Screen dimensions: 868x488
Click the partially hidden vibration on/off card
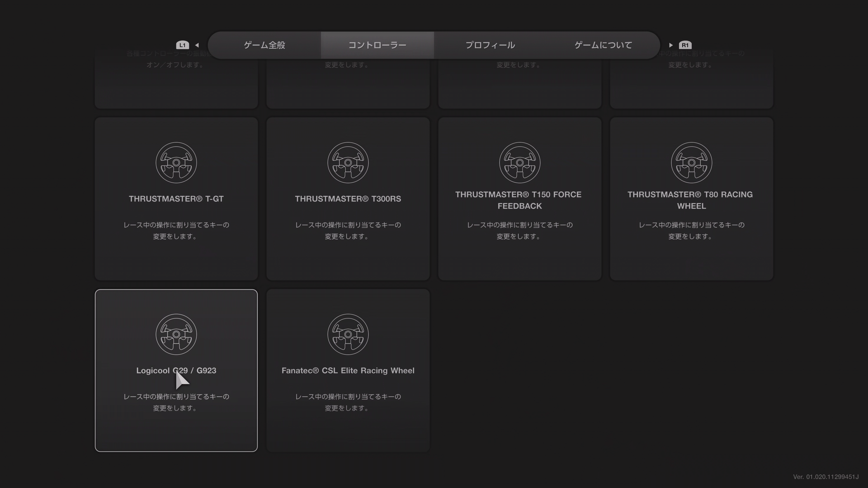[x=176, y=84]
